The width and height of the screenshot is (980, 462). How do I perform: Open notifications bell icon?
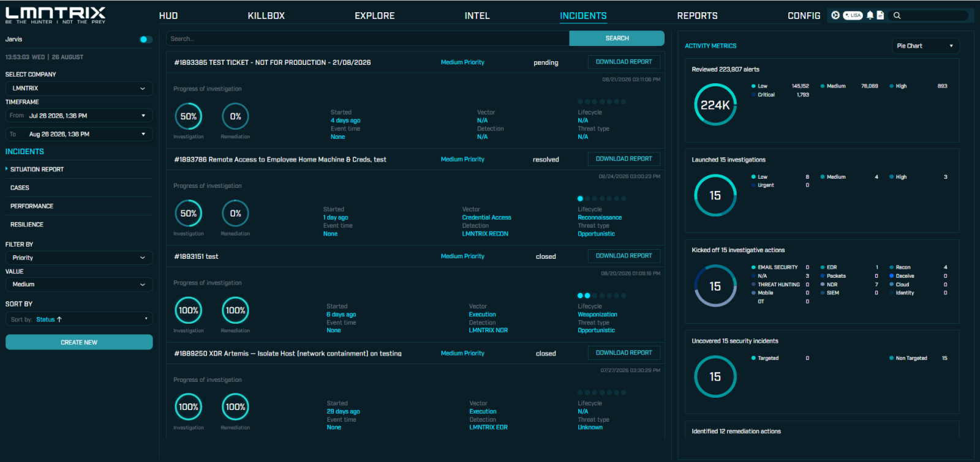[x=870, y=15]
